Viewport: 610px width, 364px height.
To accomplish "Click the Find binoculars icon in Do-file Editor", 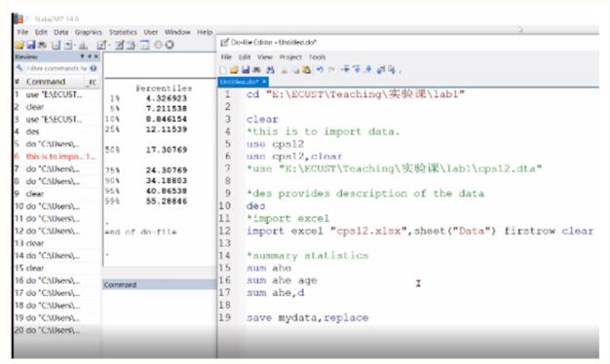I will [x=270, y=70].
